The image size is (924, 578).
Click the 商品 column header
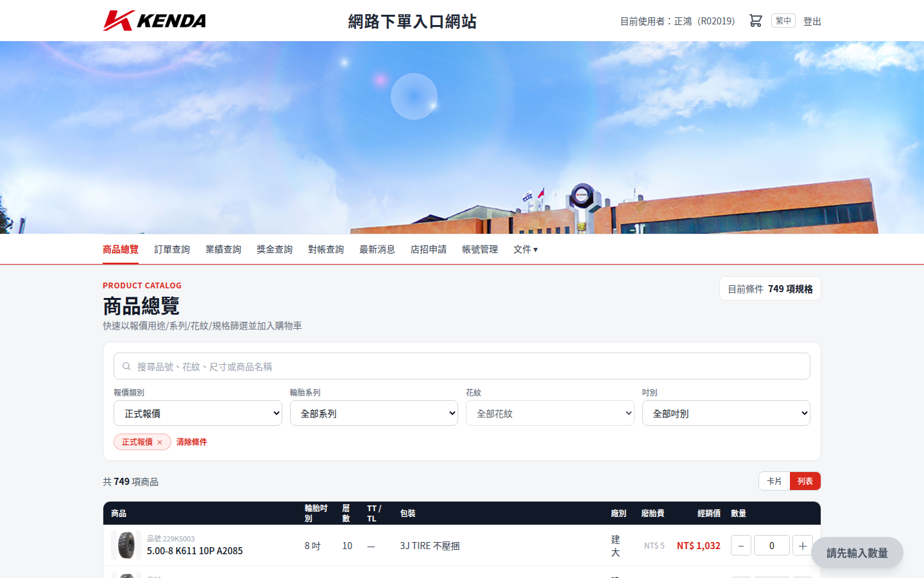point(119,513)
